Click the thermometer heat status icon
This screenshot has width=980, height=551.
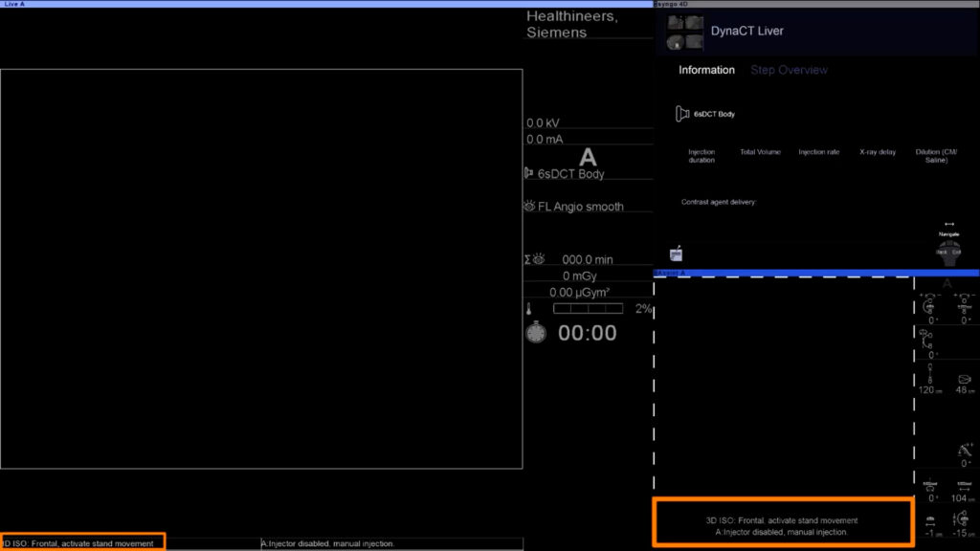tap(528, 309)
